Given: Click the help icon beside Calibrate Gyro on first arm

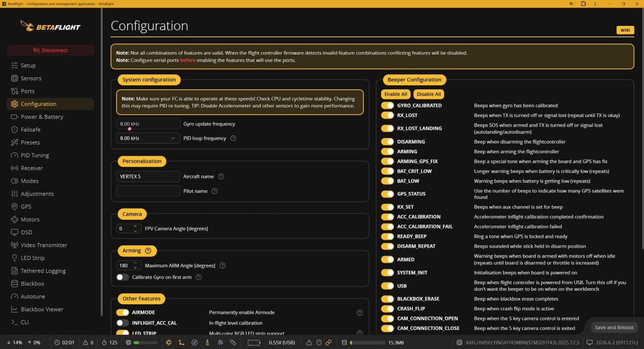Looking at the screenshot, I should pos(198,277).
